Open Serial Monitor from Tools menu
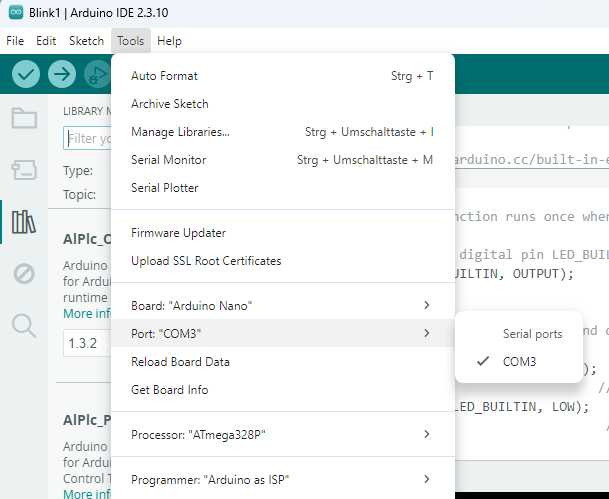The width and height of the screenshot is (609, 499). click(283, 160)
